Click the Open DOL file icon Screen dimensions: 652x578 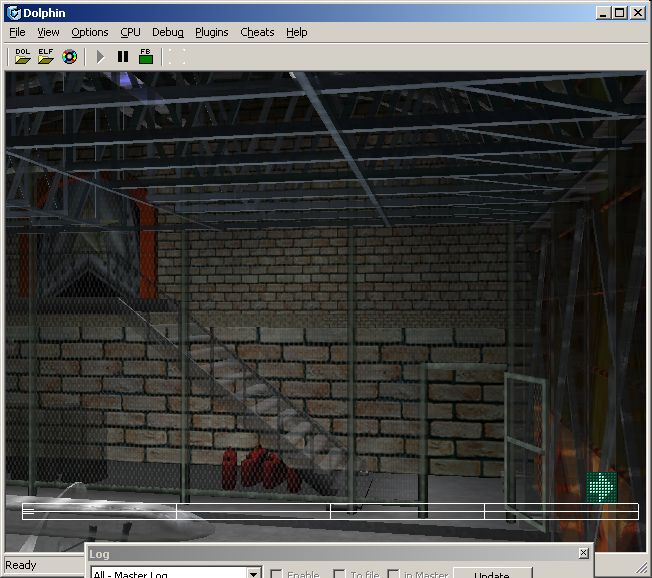22,56
